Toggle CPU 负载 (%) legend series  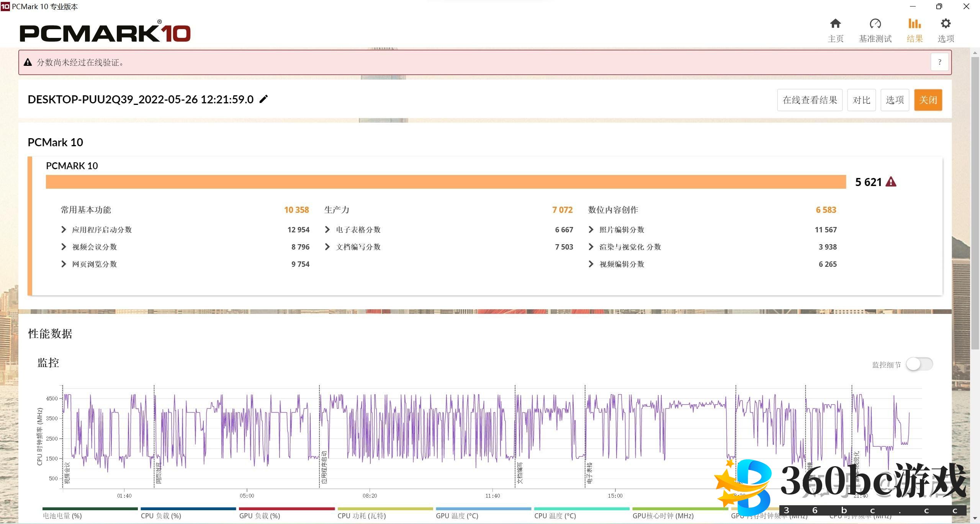click(161, 516)
